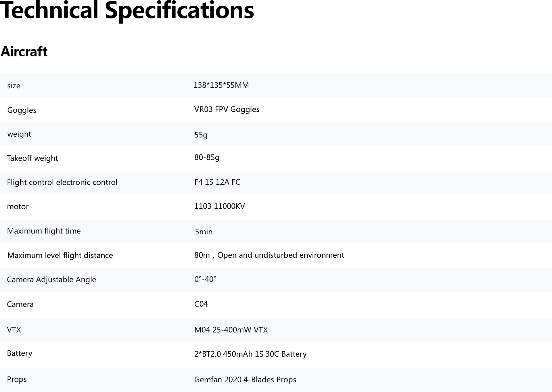Click the 1103 11000KV motor value
This screenshot has height=392, width=552.
[220, 206]
